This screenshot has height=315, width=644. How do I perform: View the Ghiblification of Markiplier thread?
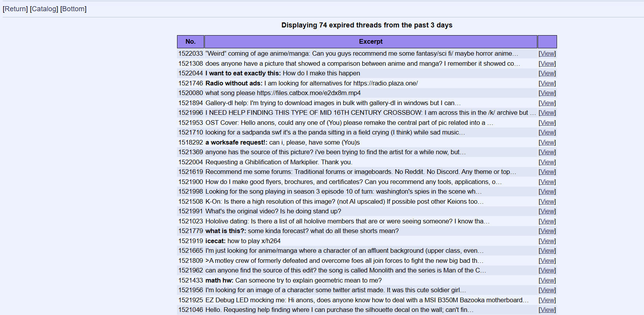tap(547, 162)
